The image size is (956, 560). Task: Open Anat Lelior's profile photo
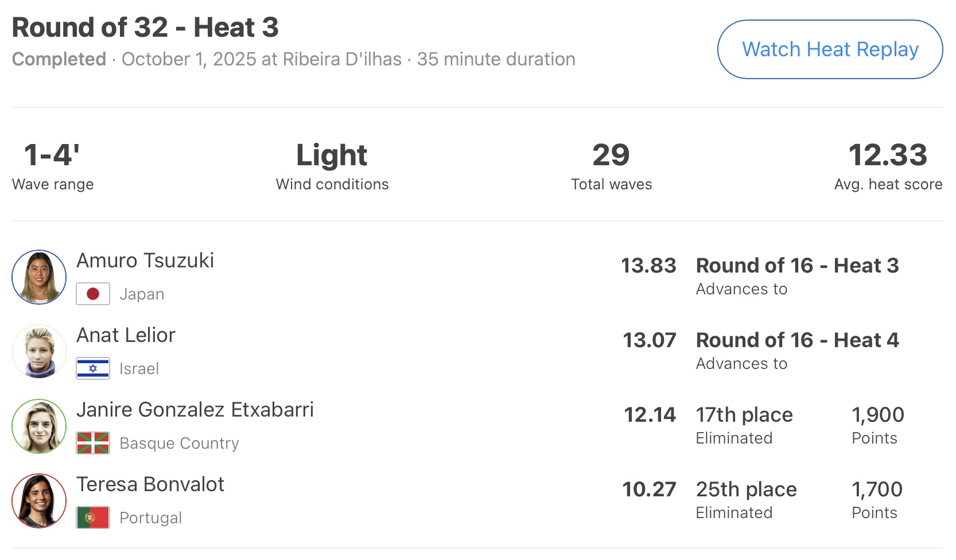[39, 352]
